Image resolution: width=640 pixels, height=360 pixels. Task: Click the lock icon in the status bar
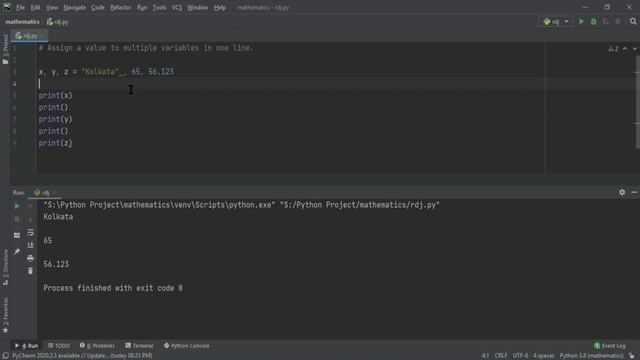click(631, 356)
